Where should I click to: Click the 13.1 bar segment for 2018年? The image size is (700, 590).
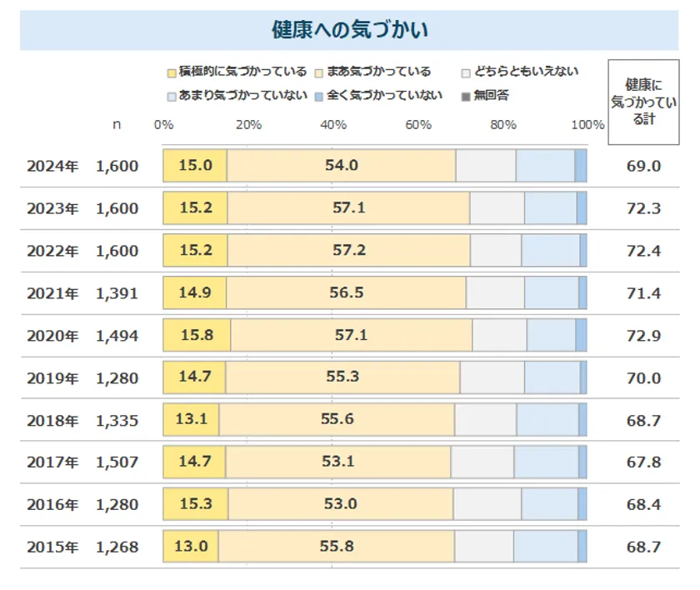[x=192, y=420]
